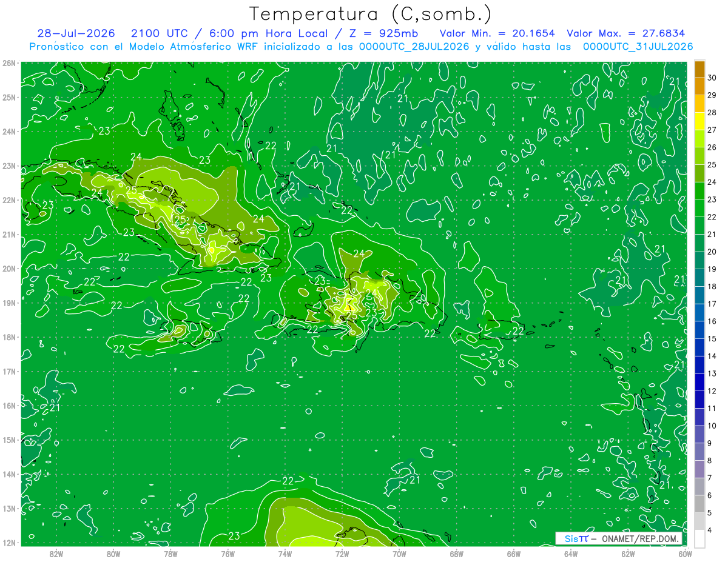Click the 12N latitude axis label
728x562 pixels.
tap(8, 543)
